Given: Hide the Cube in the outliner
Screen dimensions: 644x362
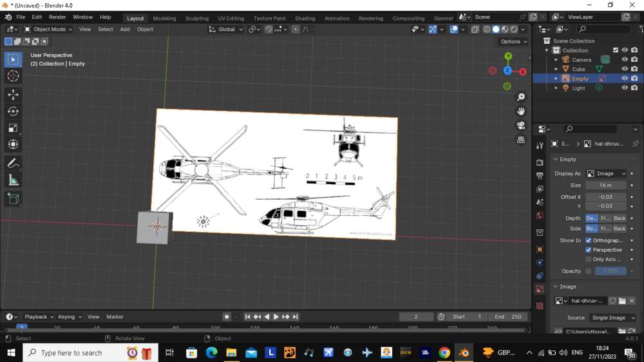Looking at the screenshot, I should pos(625,69).
